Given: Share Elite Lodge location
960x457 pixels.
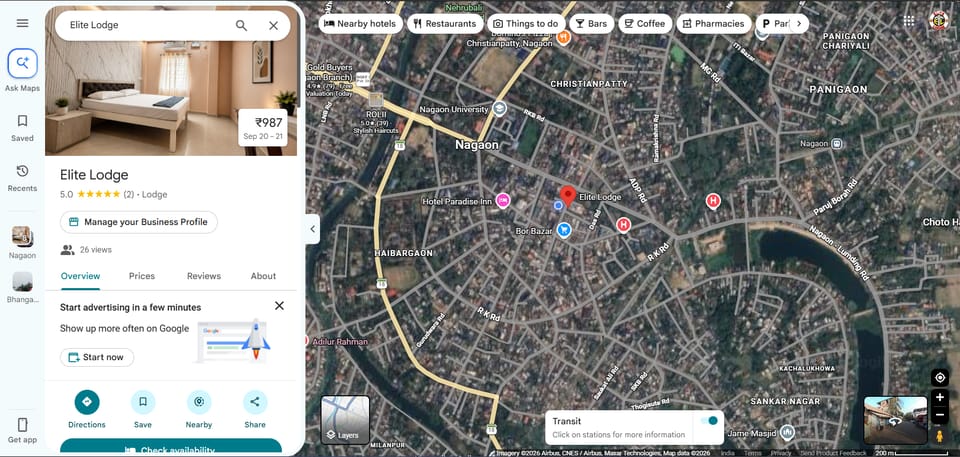Looking at the screenshot, I should pos(255,402).
